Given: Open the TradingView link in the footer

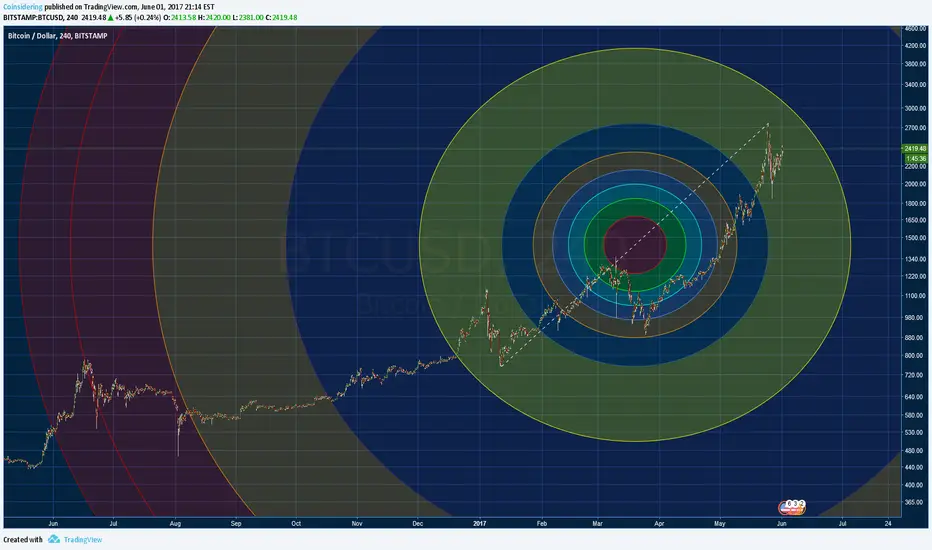Looking at the screenshot, I should point(83,540).
